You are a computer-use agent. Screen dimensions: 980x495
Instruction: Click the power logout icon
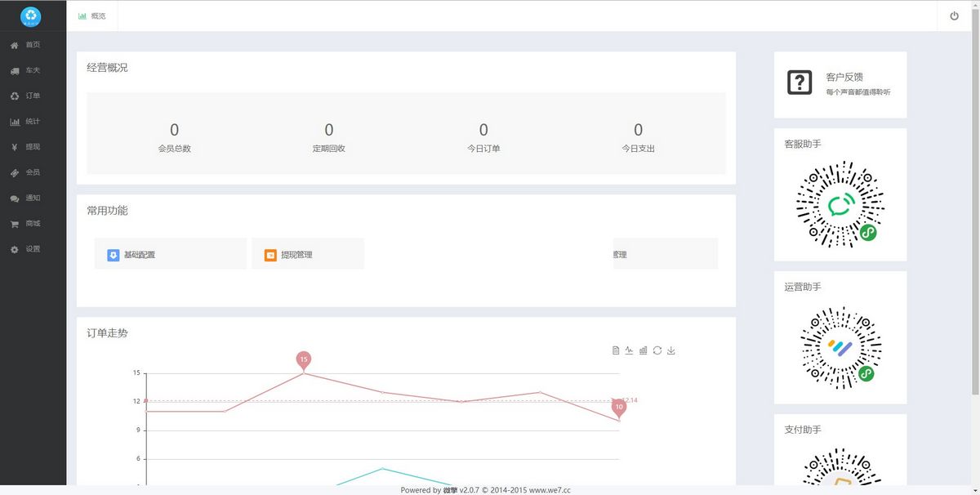coord(954,16)
